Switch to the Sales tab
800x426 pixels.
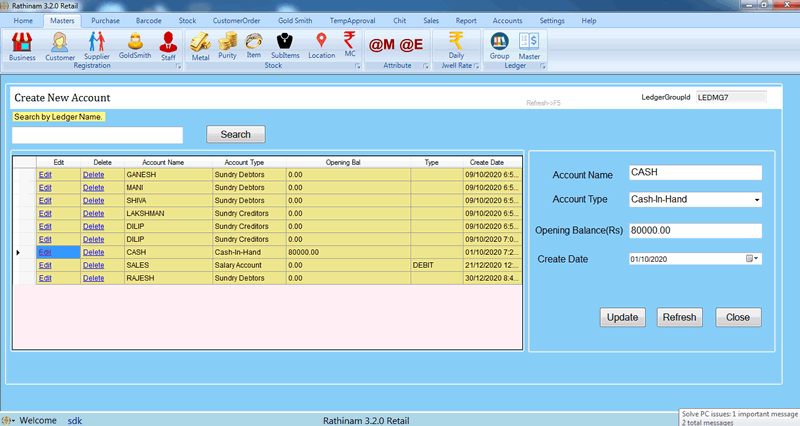coord(431,21)
